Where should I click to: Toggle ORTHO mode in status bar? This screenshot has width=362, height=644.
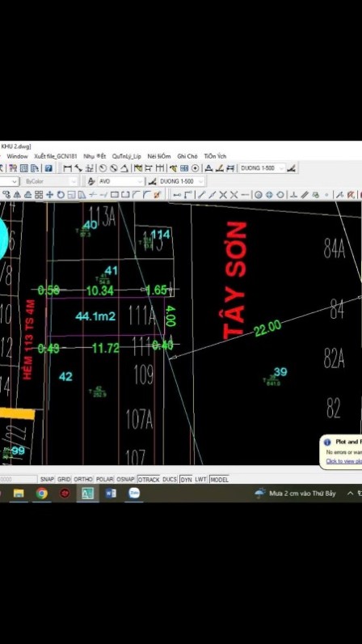pyautogui.click(x=83, y=479)
